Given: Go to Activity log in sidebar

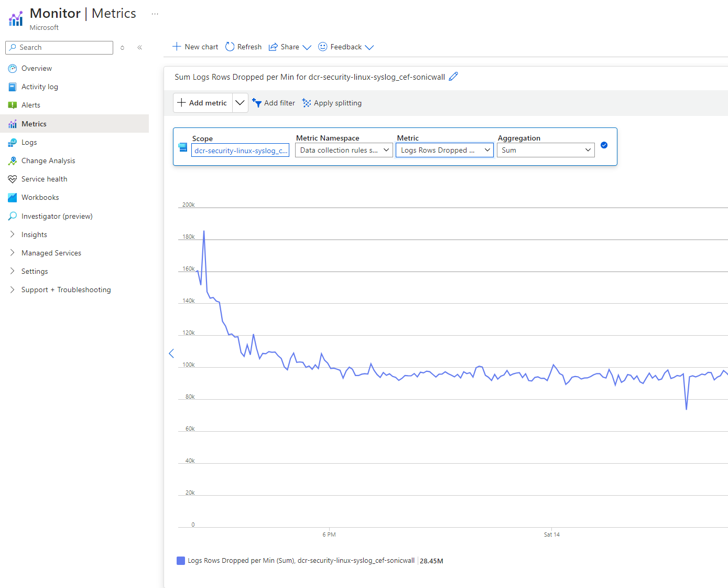Looking at the screenshot, I should click(x=39, y=87).
